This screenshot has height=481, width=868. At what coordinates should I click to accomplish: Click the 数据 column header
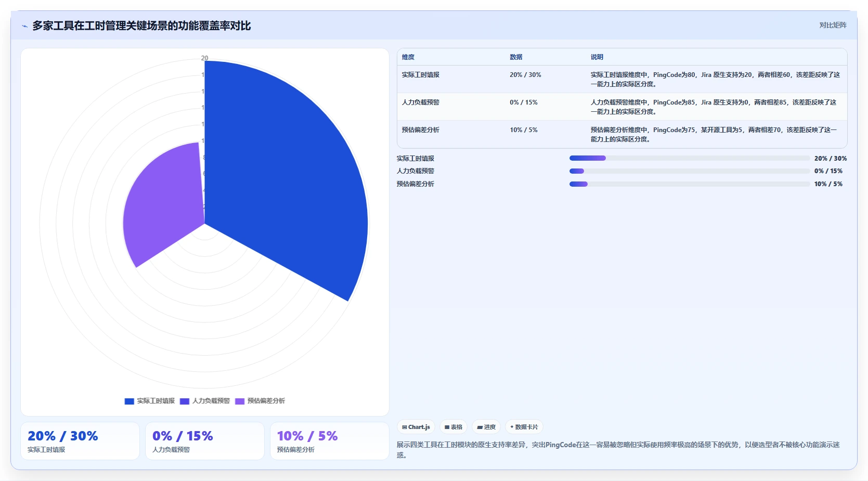click(516, 57)
